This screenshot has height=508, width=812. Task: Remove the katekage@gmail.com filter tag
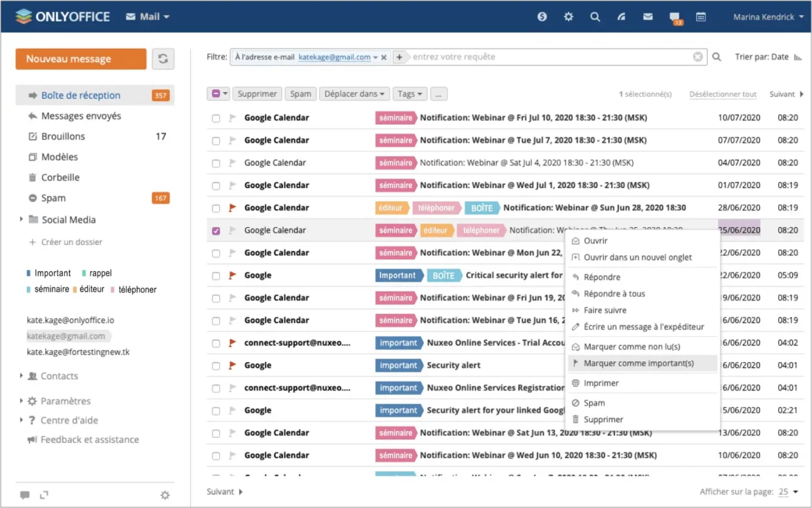tap(384, 57)
